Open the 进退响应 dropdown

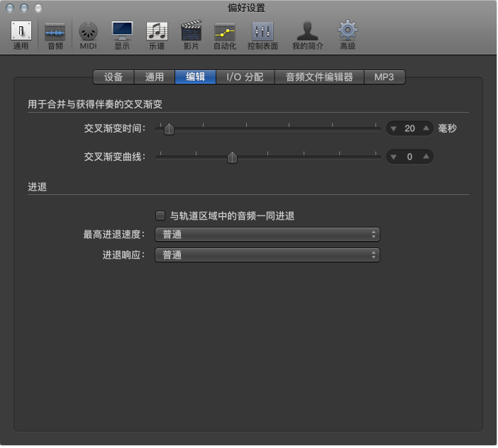point(267,255)
